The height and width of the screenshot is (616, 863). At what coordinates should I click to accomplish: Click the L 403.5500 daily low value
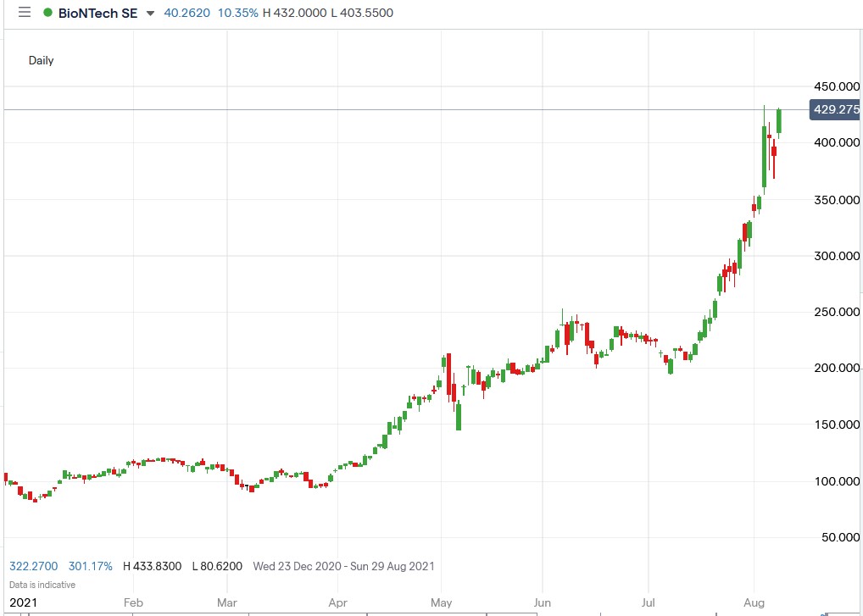click(362, 13)
